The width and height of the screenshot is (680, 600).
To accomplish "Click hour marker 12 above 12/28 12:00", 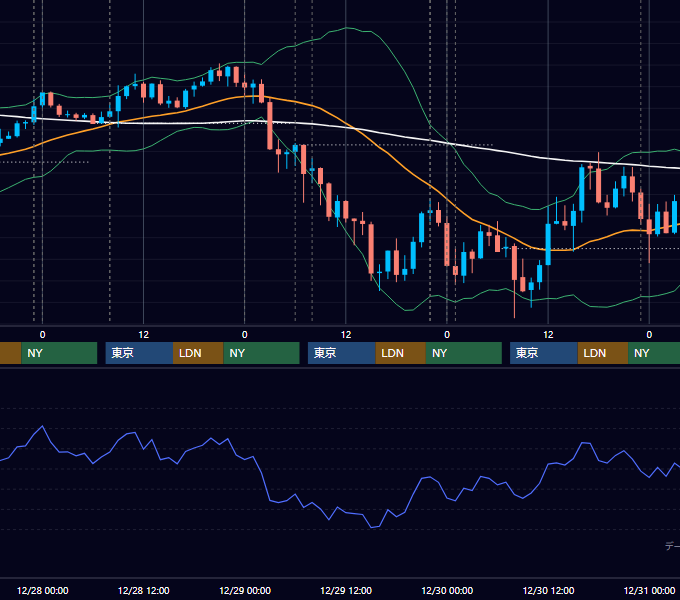I will [x=144, y=335].
